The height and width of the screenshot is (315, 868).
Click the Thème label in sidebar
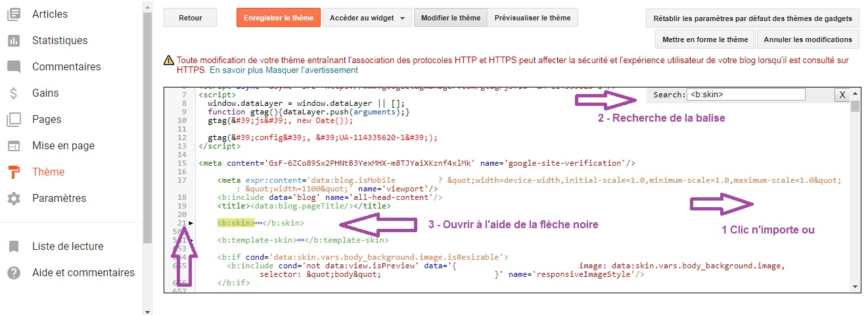coord(49,172)
